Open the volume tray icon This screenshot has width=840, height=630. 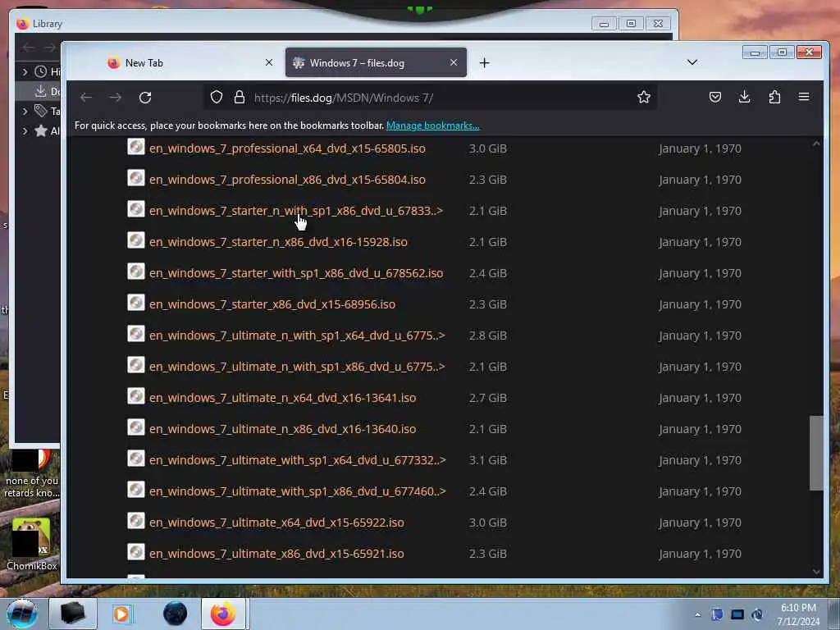757,614
